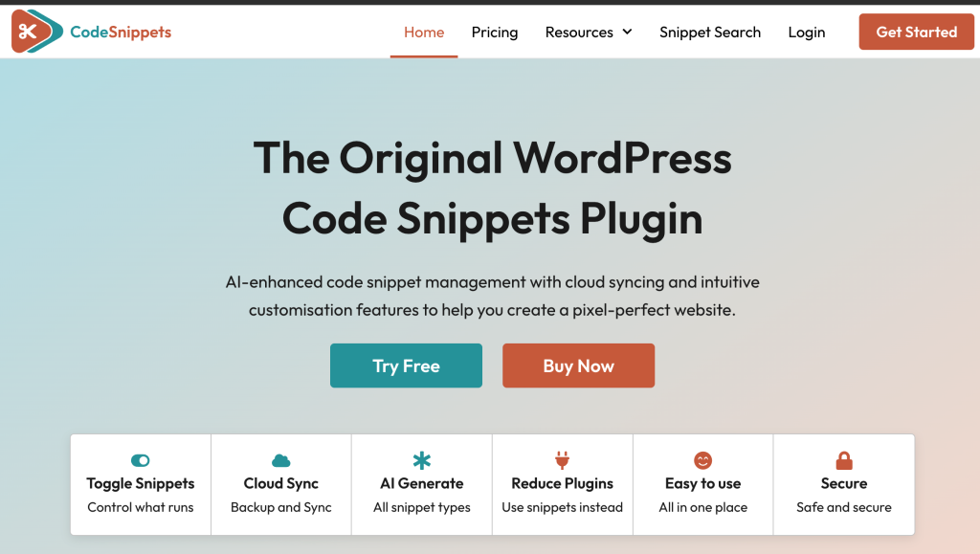This screenshot has width=980, height=554.
Task: Click the Try Free button
Action: pos(406,366)
